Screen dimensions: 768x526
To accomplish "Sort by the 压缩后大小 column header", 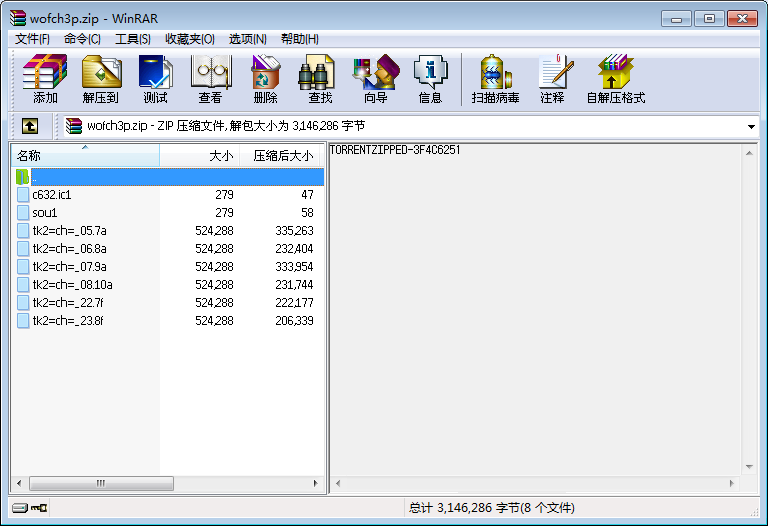I will coord(280,156).
